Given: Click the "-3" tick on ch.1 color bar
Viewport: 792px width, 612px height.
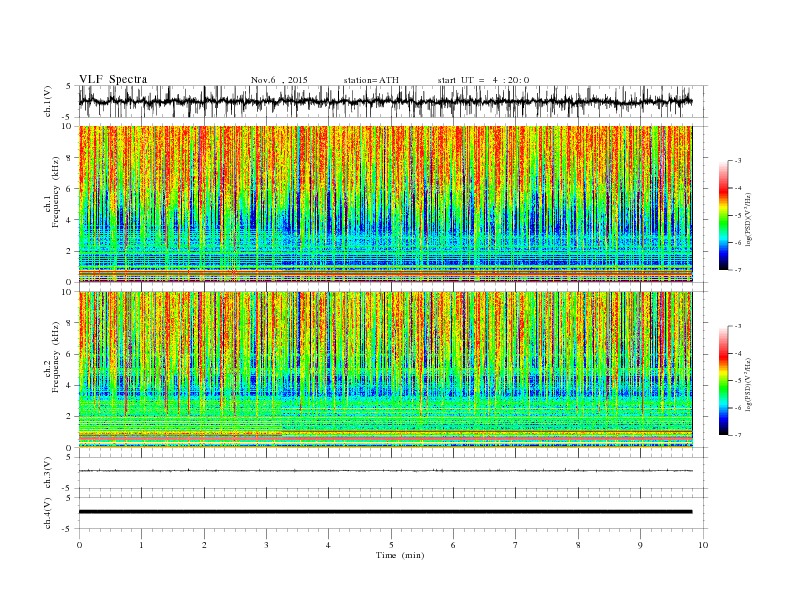Looking at the screenshot, I should (x=737, y=161).
